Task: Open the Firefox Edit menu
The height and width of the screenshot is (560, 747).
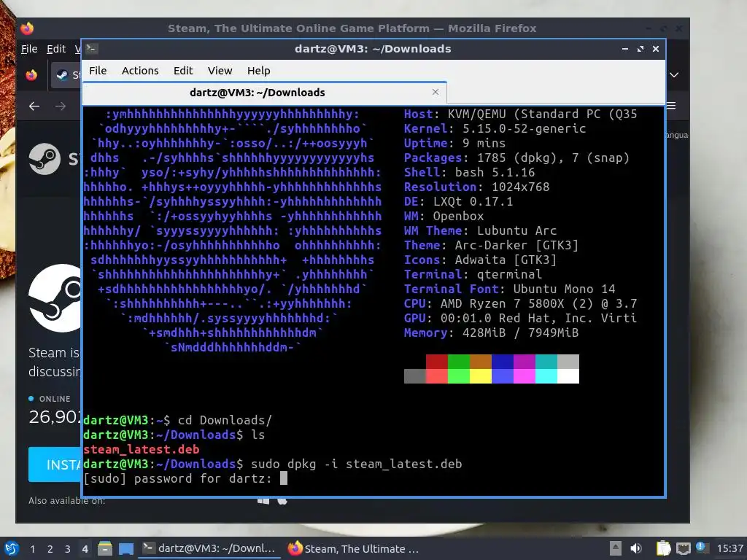Action: [55, 49]
